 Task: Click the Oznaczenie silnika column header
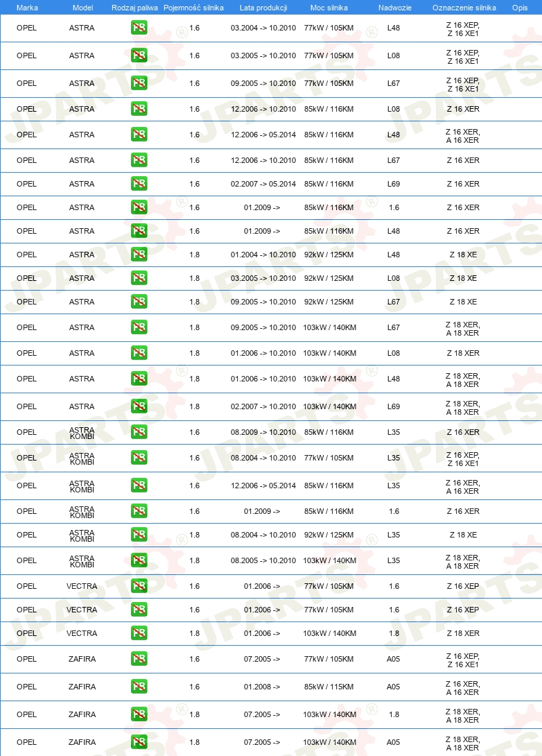pos(464,8)
